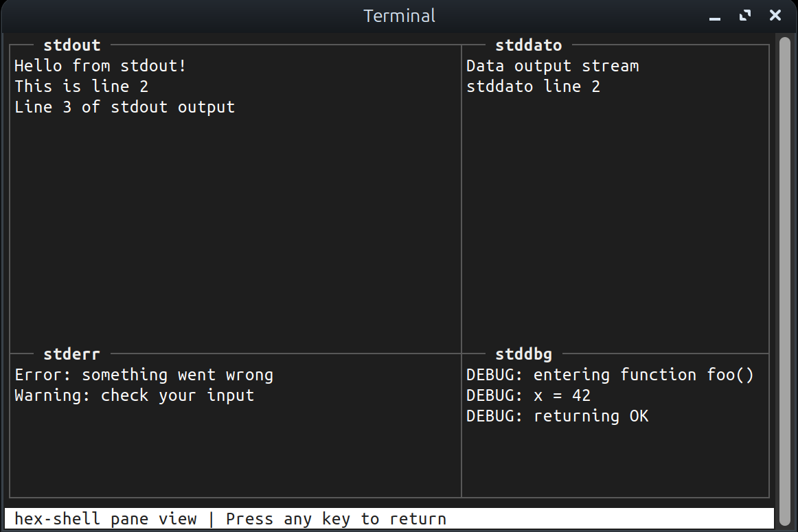The image size is (798, 532).
Task: Click 'Warning: check your input' line
Action: pos(135,395)
